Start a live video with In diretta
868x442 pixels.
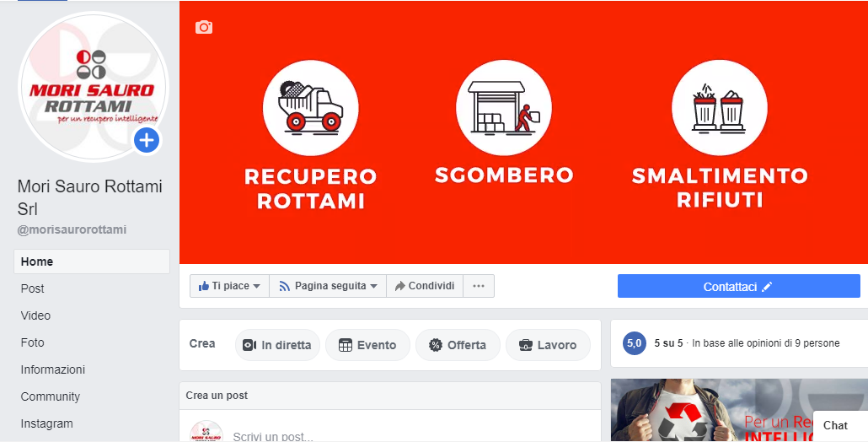click(277, 345)
